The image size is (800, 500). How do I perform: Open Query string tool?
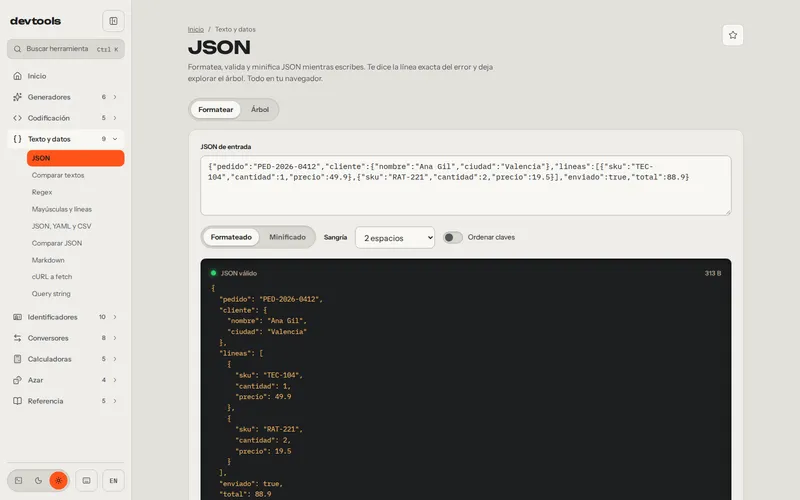(76, 294)
